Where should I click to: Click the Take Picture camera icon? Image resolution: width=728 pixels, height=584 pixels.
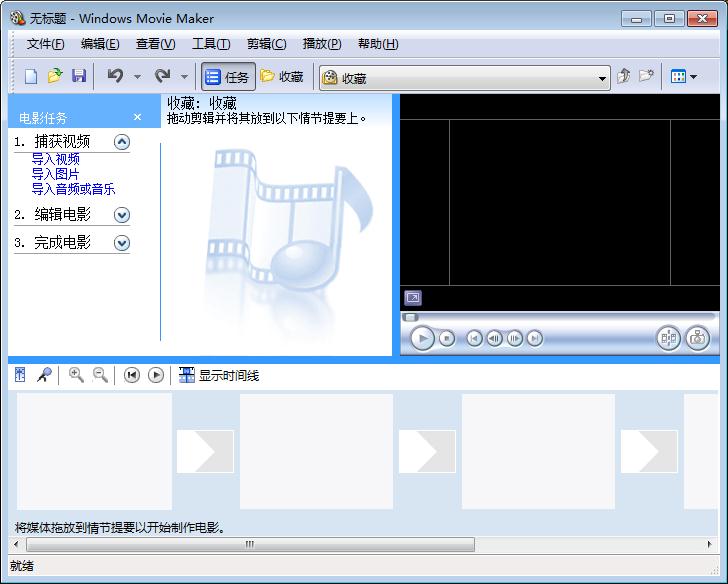(698, 339)
